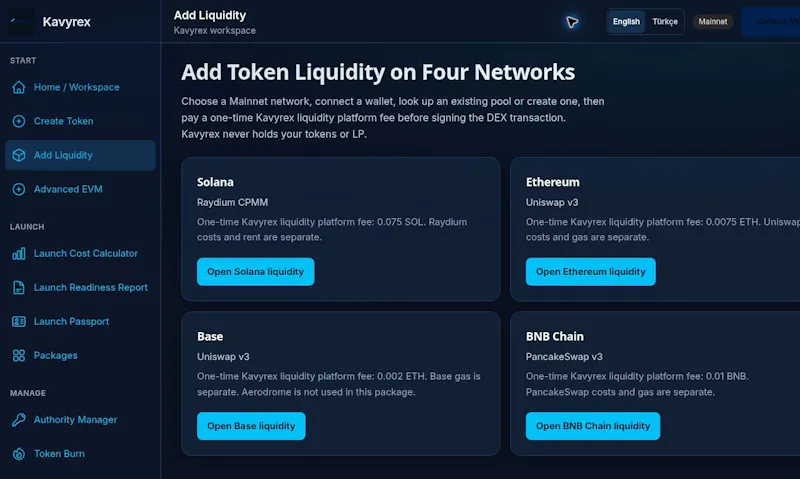Image resolution: width=800 pixels, height=479 pixels.
Task: Click the Token Burn flame icon
Action: point(19,453)
